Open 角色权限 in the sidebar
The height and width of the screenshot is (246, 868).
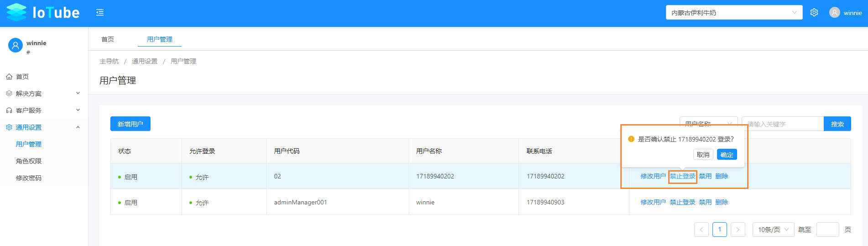[29, 161]
